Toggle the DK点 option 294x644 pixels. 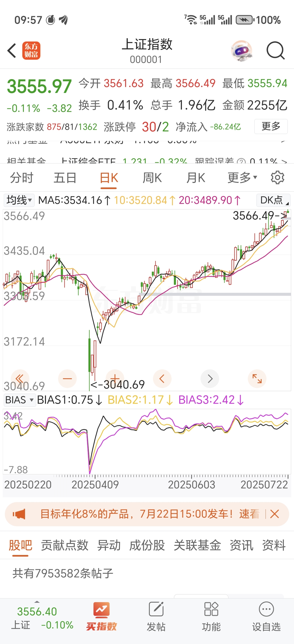click(273, 200)
